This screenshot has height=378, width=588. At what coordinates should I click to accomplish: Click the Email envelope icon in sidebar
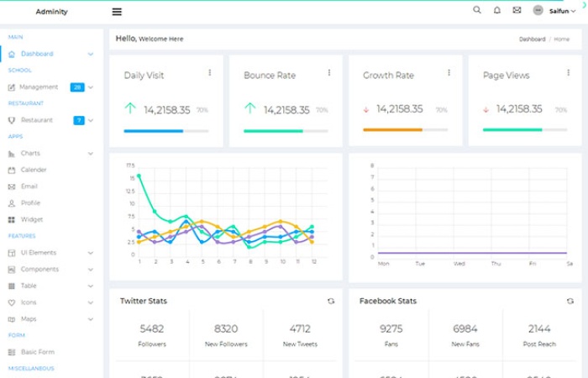[12, 186]
